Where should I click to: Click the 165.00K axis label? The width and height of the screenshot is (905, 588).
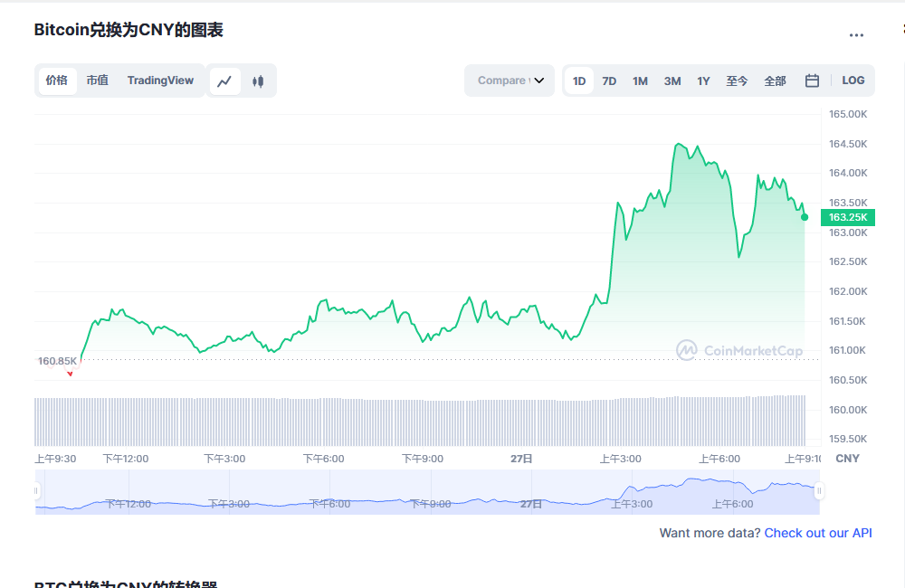(x=848, y=114)
